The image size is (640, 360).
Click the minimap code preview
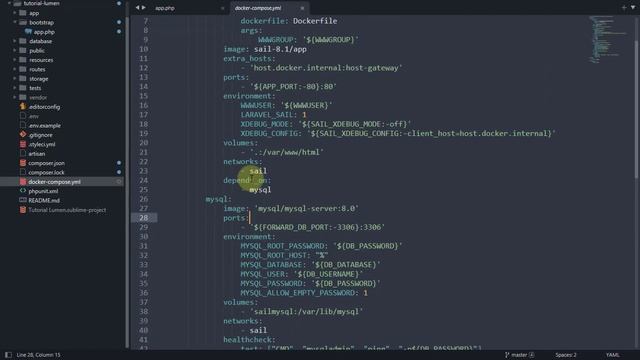click(x=608, y=39)
